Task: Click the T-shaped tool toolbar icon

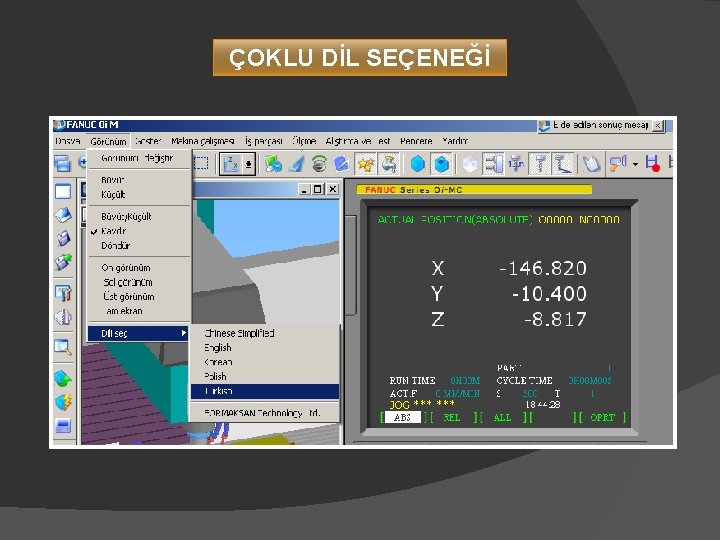Action: point(540,164)
